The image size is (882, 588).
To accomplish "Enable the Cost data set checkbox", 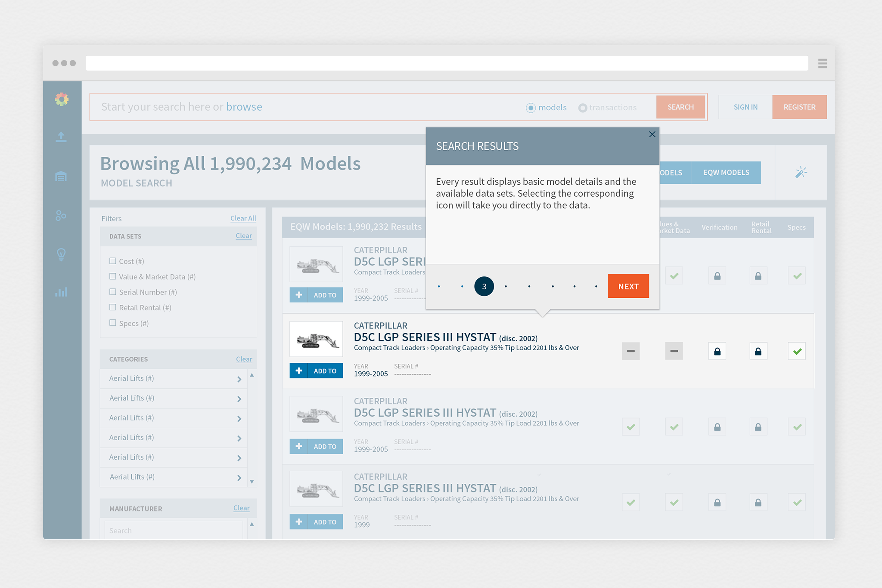I will coord(113,261).
